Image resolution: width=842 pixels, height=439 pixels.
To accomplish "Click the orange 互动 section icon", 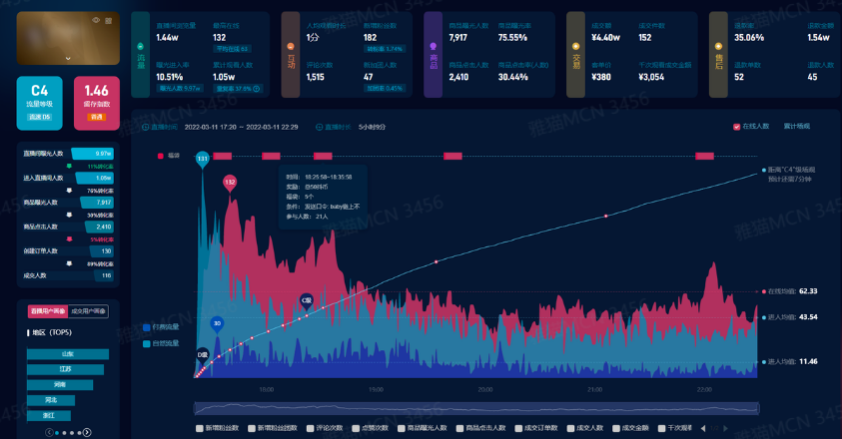I will coord(289,47).
